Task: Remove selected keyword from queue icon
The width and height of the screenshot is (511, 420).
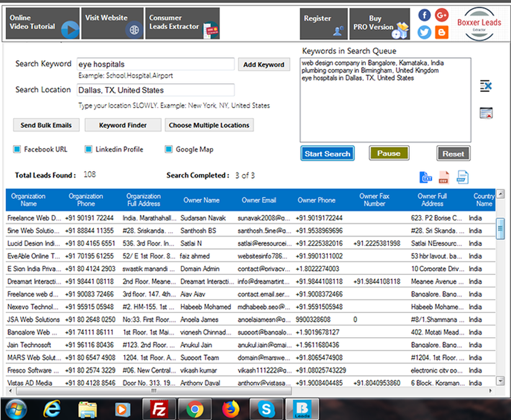Action: (486, 86)
